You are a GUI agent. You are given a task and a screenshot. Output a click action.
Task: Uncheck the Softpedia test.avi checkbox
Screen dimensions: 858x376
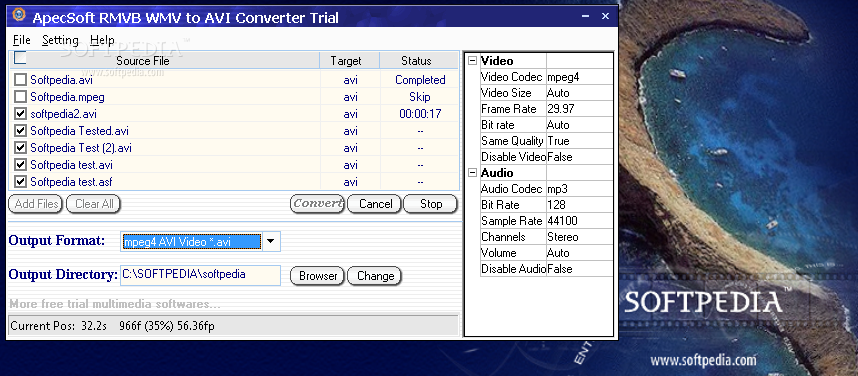(20, 165)
